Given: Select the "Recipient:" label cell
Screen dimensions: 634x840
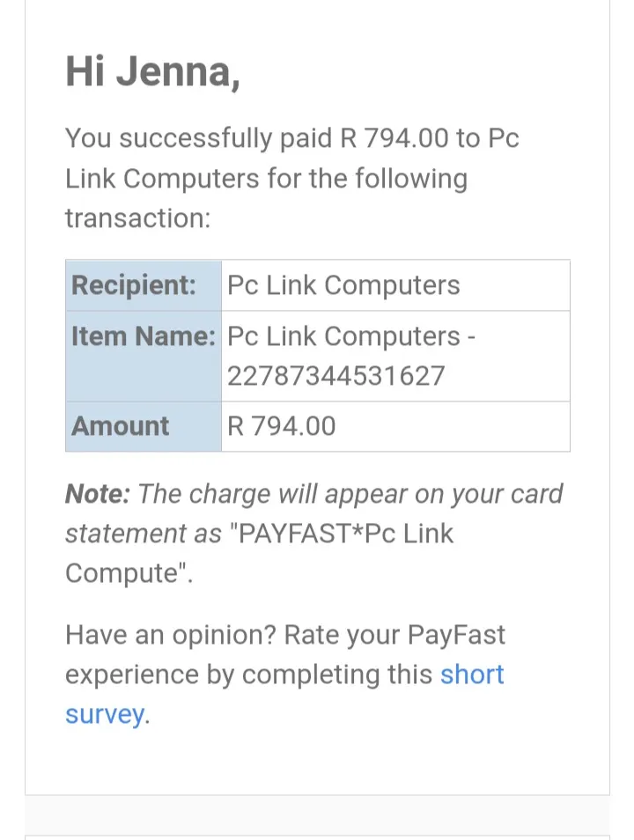Looking at the screenshot, I should coord(134,285).
